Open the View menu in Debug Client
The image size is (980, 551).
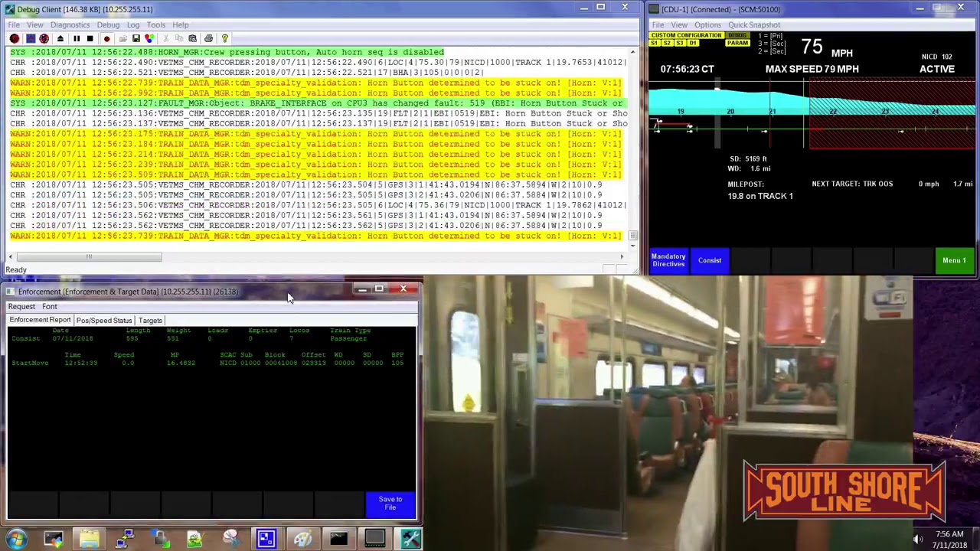(34, 24)
